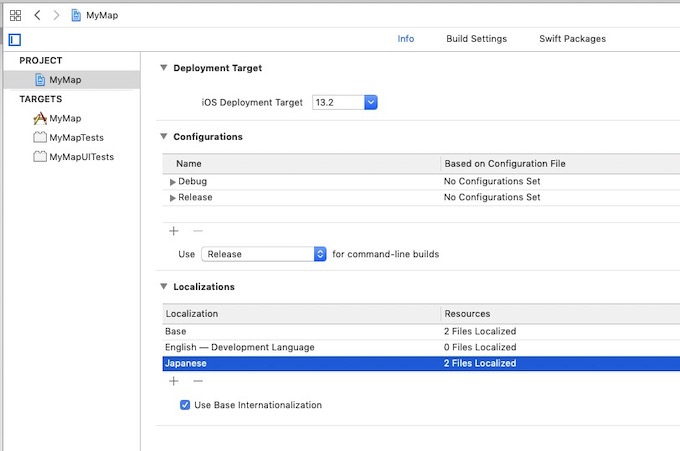This screenshot has width=680, height=451.
Task: Click Release's No Configurations Set cell
Action: click(x=492, y=197)
